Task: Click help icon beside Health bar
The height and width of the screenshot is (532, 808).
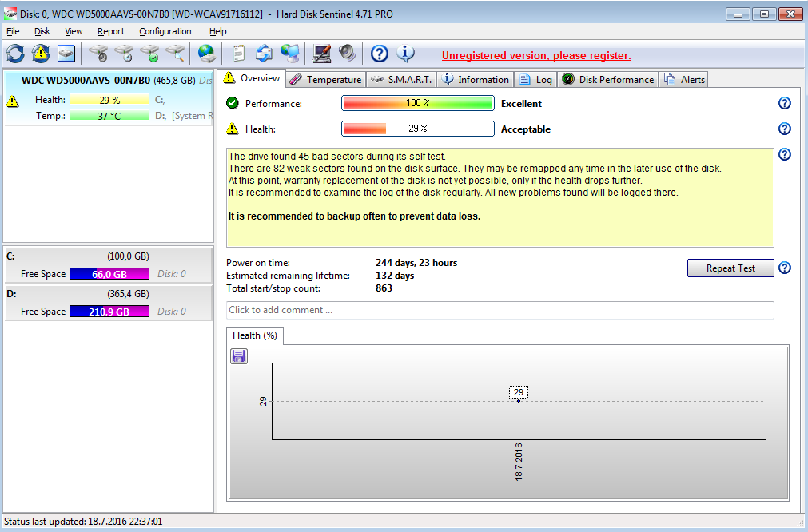Action: click(x=784, y=129)
